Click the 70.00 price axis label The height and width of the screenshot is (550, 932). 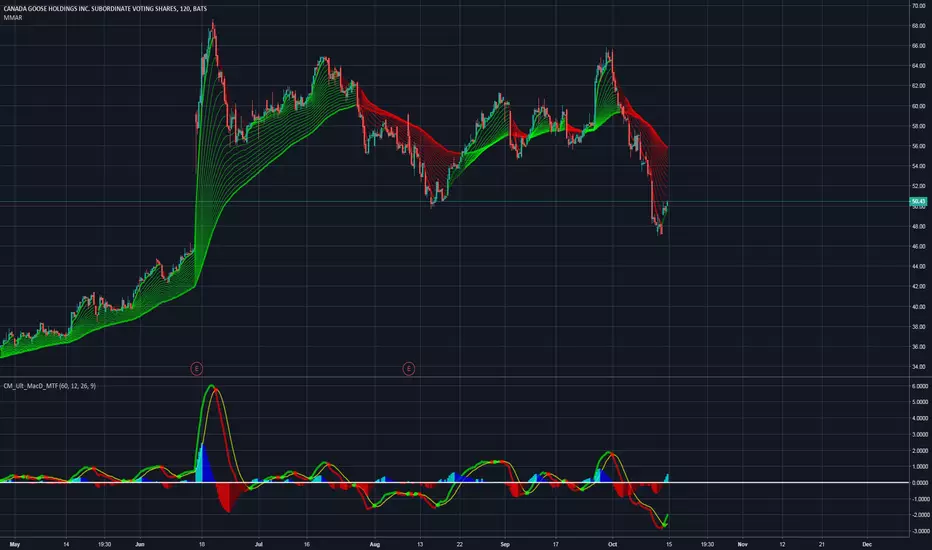tap(918, 5)
